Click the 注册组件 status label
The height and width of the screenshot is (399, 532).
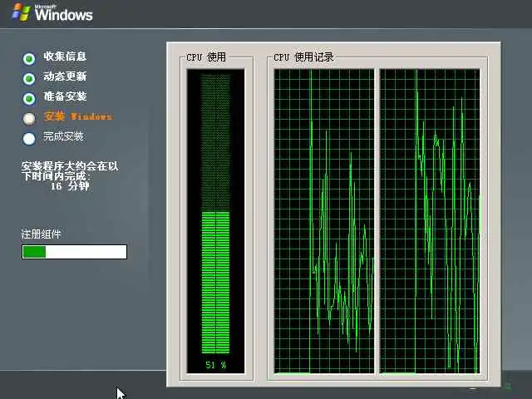41,234
